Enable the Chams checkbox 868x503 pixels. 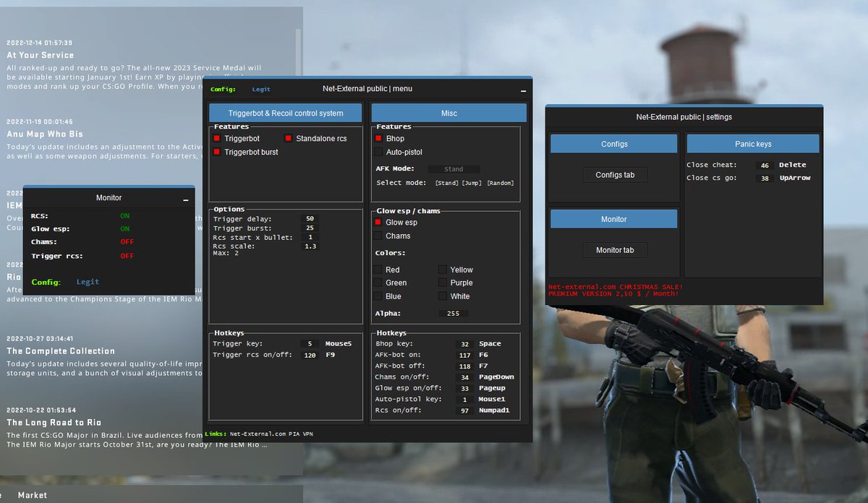(378, 236)
